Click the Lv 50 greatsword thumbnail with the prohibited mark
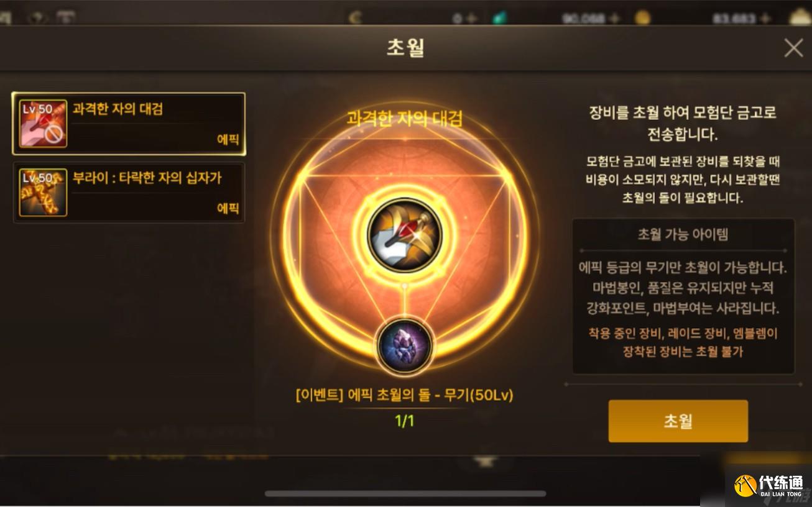The image size is (812, 507). coord(43,123)
